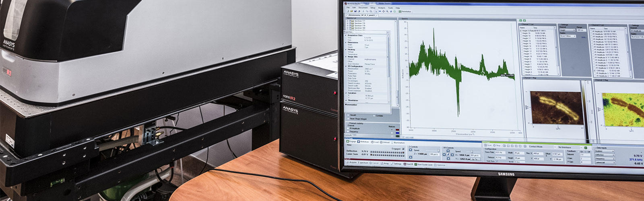Enable the Smooth radio option
644x201 pixels.
coord(349,115)
